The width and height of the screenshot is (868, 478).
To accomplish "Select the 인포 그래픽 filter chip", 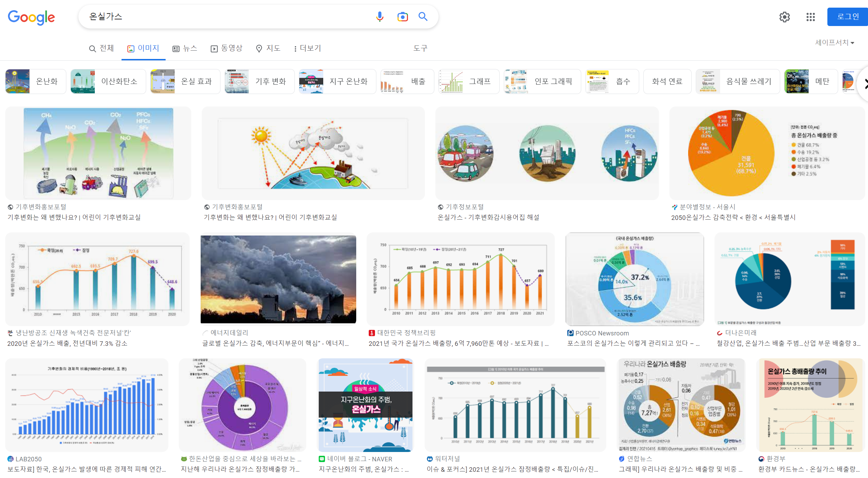I will click(542, 82).
